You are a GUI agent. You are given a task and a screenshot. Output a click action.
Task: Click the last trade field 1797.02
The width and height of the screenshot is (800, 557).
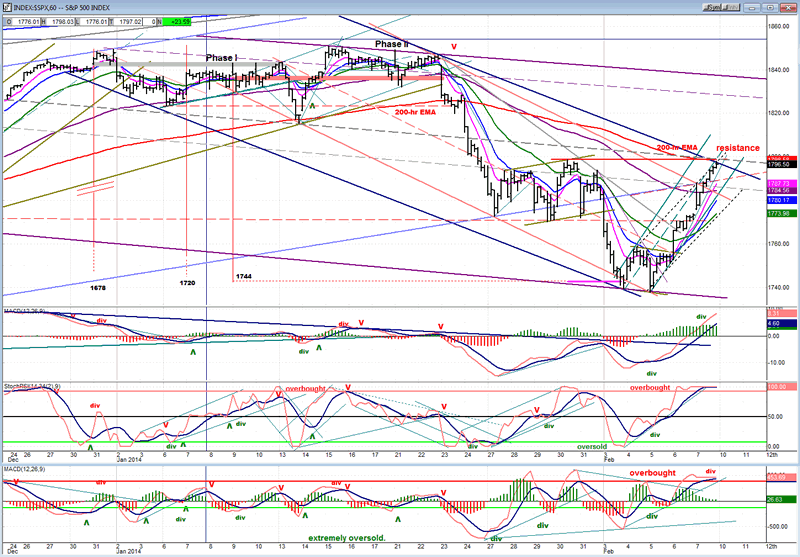[128, 21]
